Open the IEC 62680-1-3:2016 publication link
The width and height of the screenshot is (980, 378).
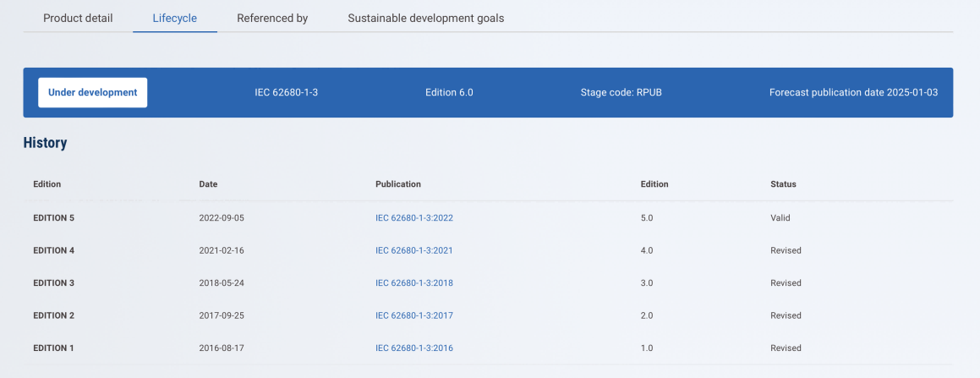414,348
